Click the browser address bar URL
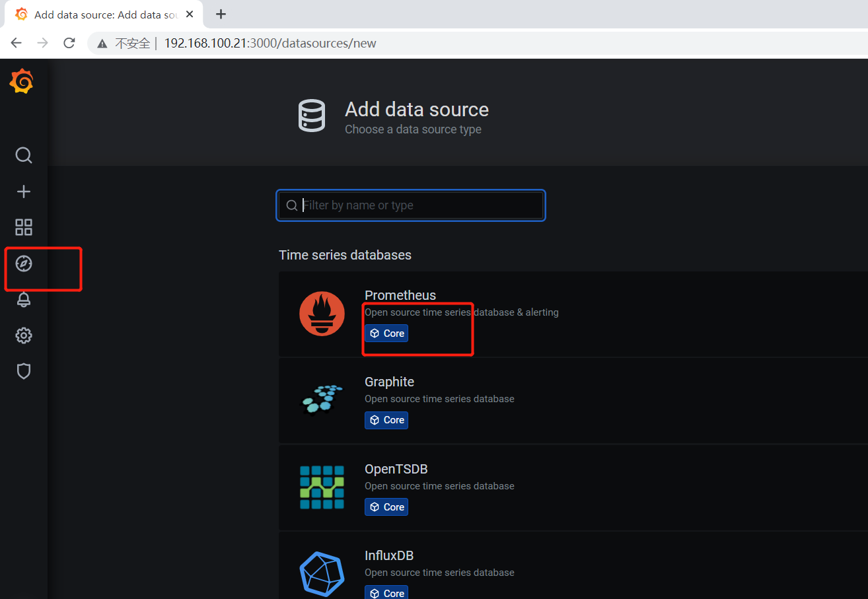868x599 pixels. 270,44
